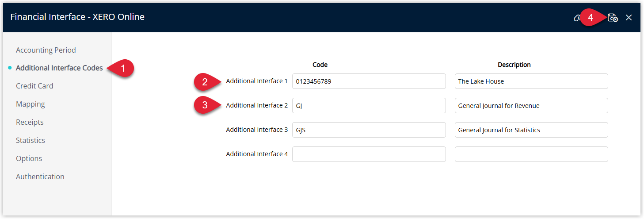
Task: Click the empty Additional Interface 4 Description field
Action: 531,154
